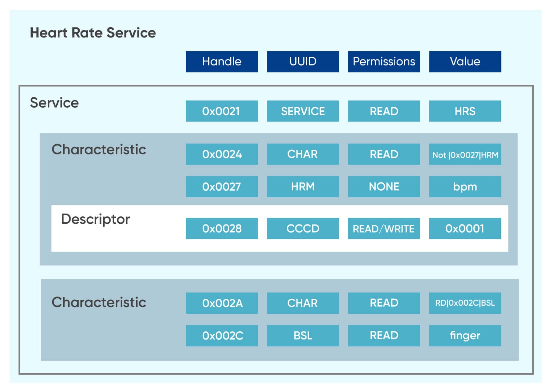Click the finger value cell
The width and height of the screenshot is (551, 392).
[x=465, y=335]
